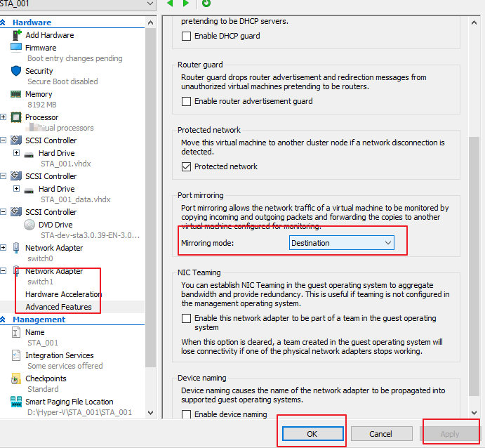This screenshot has width=485, height=448.
Task: Click the left panel scrollbar thumb
Action: (x=151, y=197)
